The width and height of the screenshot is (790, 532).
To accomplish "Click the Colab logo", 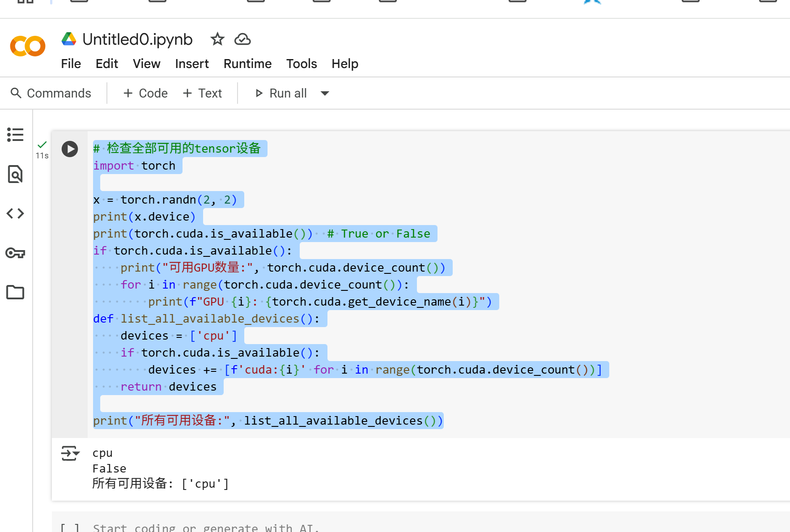I will pos(28,46).
